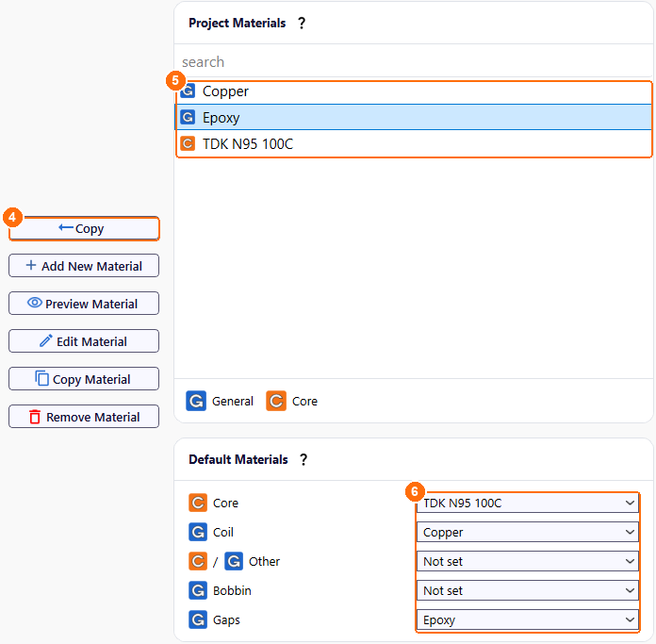656x644 pixels.
Task: Click the duplicate icon in Copy Material
Action: point(41,378)
